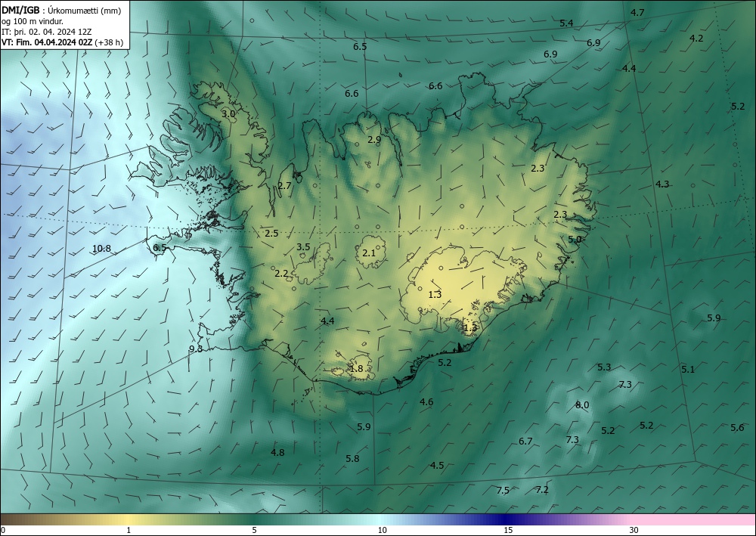This screenshot has width=756, height=536.
Task: Select the 4.5 value over the southern sea
Action: [x=437, y=465]
